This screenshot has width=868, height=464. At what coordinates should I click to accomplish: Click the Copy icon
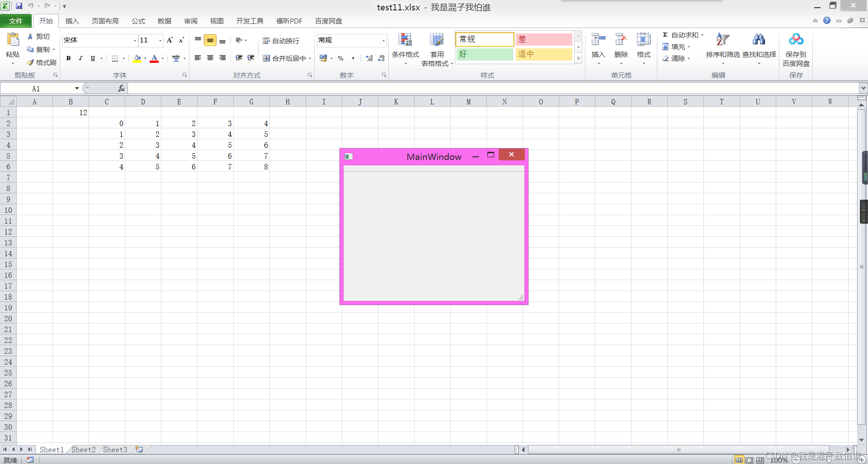pyautogui.click(x=30, y=49)
